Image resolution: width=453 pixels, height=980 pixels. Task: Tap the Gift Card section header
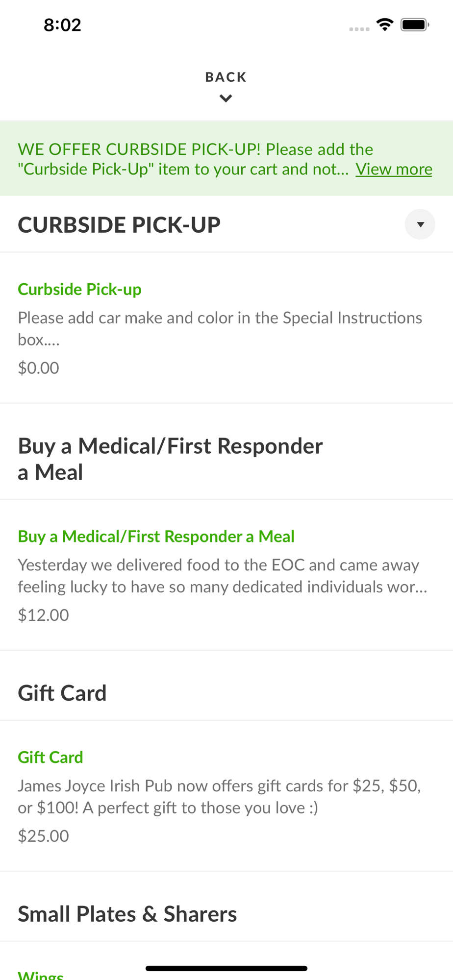tap(62, 693)
